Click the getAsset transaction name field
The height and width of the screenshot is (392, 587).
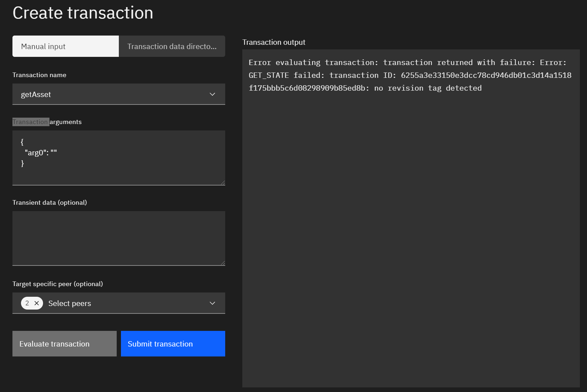107,94
